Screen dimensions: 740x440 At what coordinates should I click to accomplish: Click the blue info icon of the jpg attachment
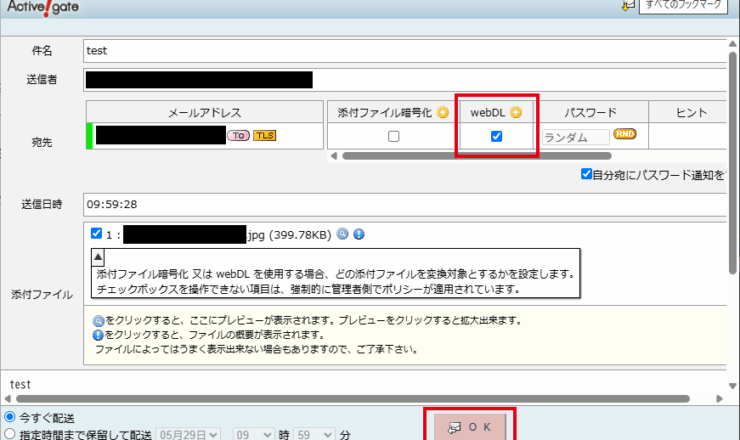tap(359, 234)
